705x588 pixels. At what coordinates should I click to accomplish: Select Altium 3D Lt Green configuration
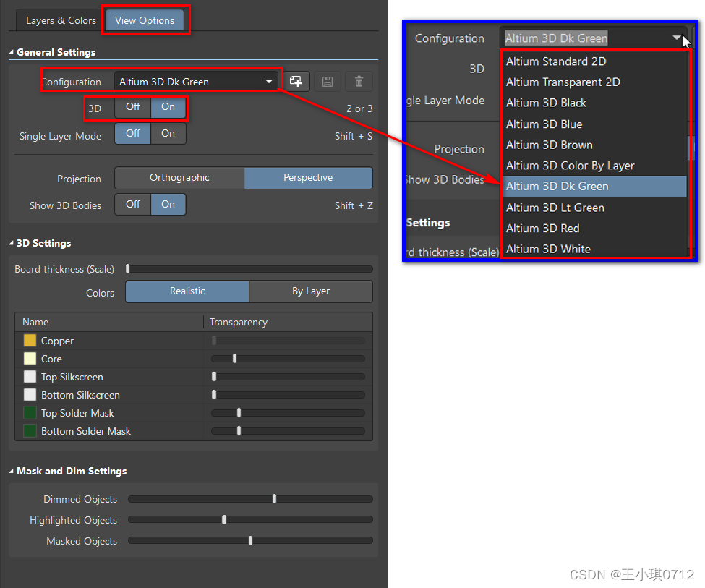pyautogui.click(x=594, y=208)
